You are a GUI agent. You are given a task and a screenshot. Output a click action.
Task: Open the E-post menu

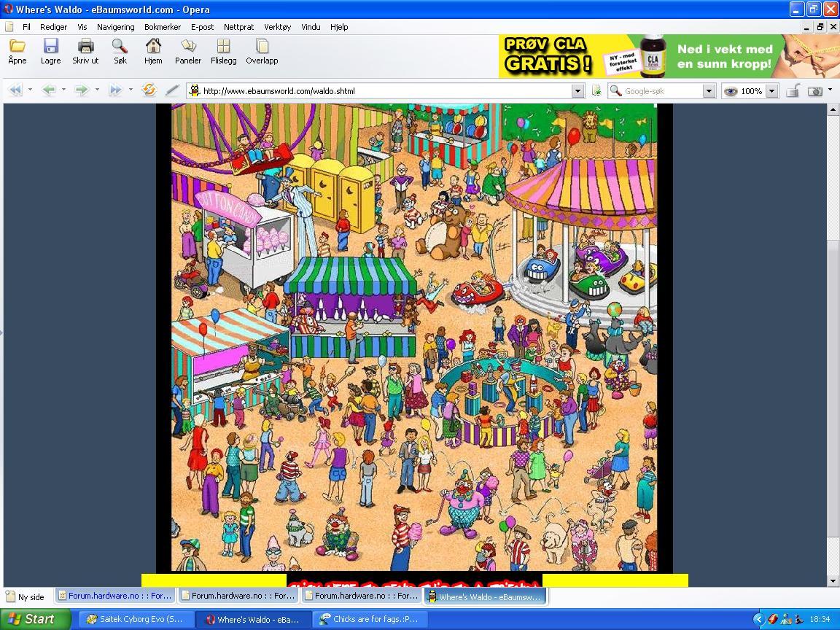pyautogui.click(x=203, y=27)
